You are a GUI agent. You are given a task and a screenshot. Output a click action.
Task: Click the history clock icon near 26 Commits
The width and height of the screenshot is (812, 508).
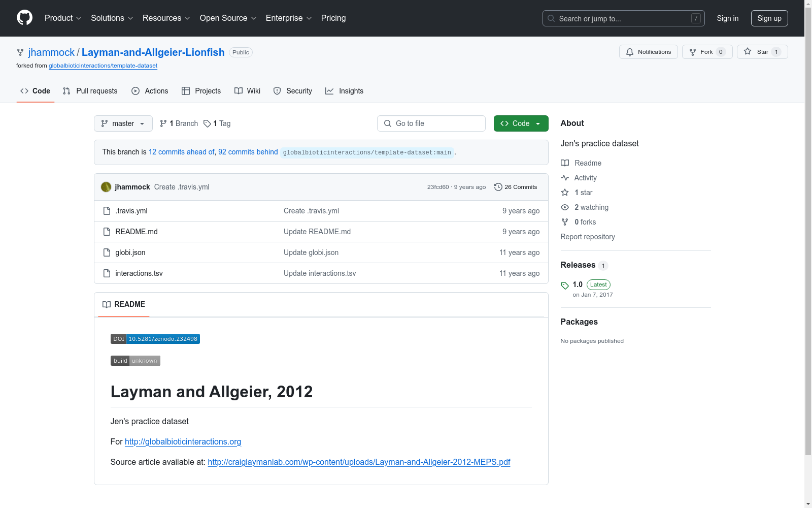click(x=498, y=187)
